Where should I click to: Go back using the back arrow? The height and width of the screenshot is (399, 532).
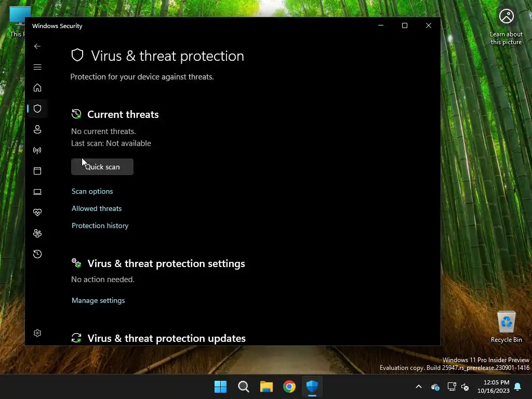point(37,46)
